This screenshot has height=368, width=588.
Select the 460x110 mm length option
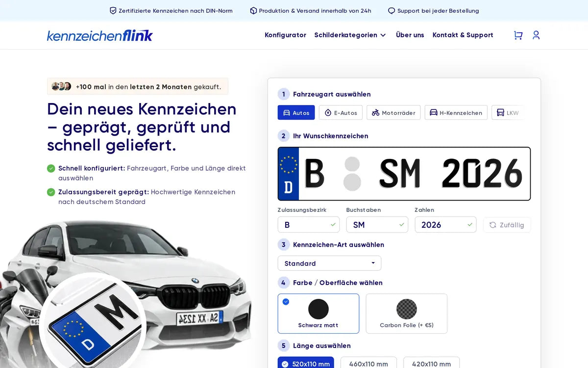pyautogui.click(x=368, y=363)
